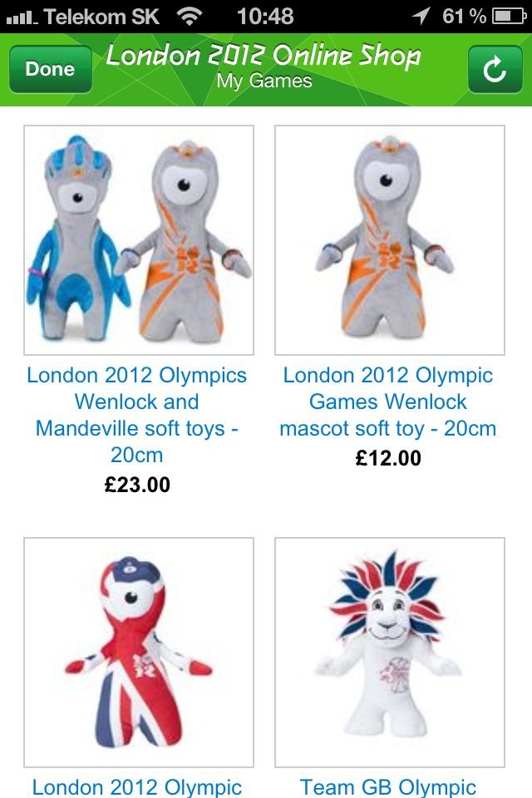Tap the Wi-Fi status icon
The width and height of the screenshot is (532, 798).
190,17
